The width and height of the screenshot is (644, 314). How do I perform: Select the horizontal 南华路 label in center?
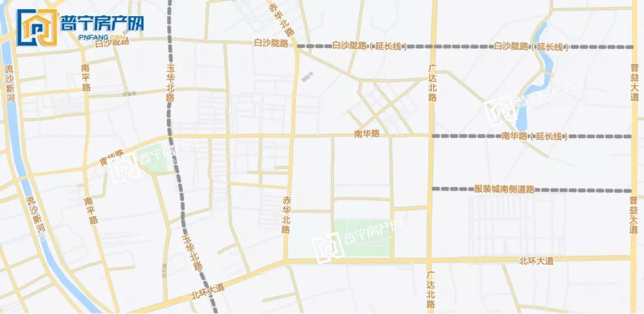click(367, 134)
